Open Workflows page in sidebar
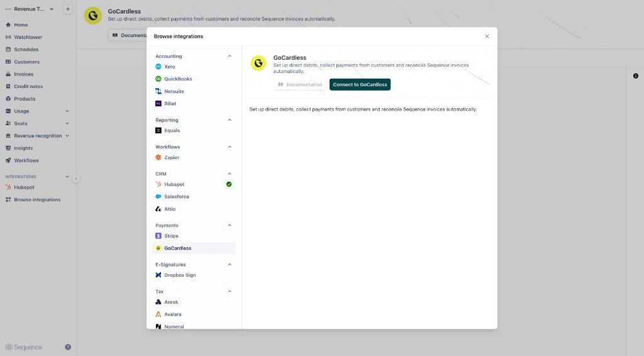644x356 pixels. click(26, 160)
